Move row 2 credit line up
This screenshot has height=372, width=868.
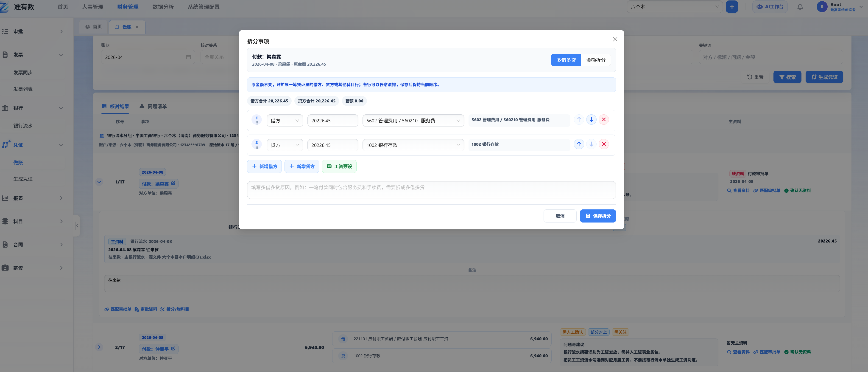[x=579, y=144]
